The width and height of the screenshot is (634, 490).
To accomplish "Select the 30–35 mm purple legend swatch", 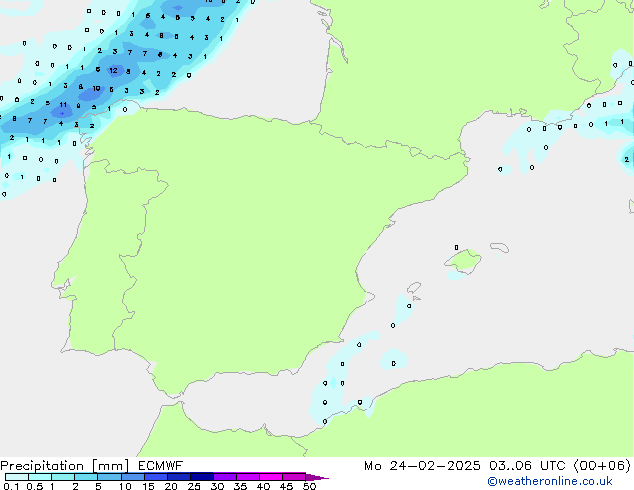I will (x=224, y=477).
